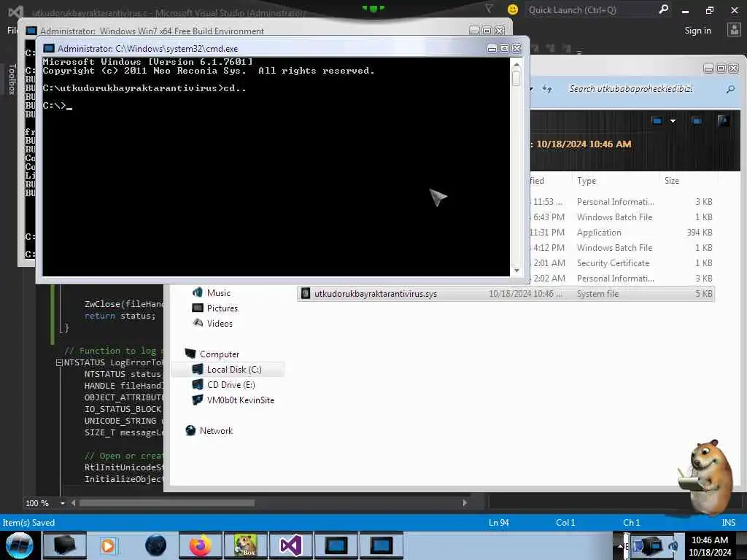Image resolution: width=747 pixels, height=560 pixels.
Task: Select VM0b0t KevinSite in navigation pane
Action: click(x=240, y=400)
